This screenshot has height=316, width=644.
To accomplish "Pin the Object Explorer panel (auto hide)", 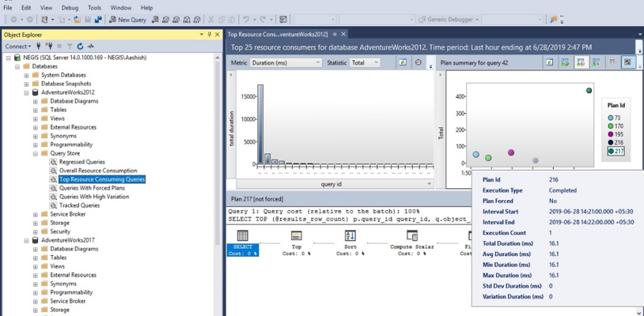I will 210,35.
